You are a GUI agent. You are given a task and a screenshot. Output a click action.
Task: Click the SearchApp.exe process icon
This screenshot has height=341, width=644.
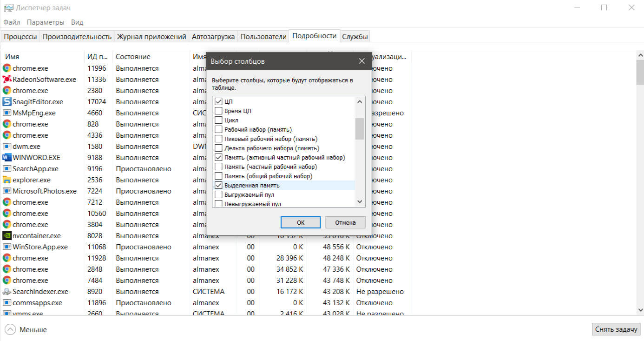pyautogui.click(x=7, y=169)
